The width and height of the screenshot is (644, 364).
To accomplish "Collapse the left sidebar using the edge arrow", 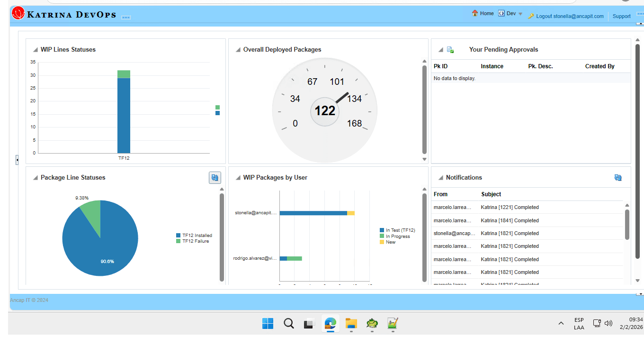I will (17, 160).
